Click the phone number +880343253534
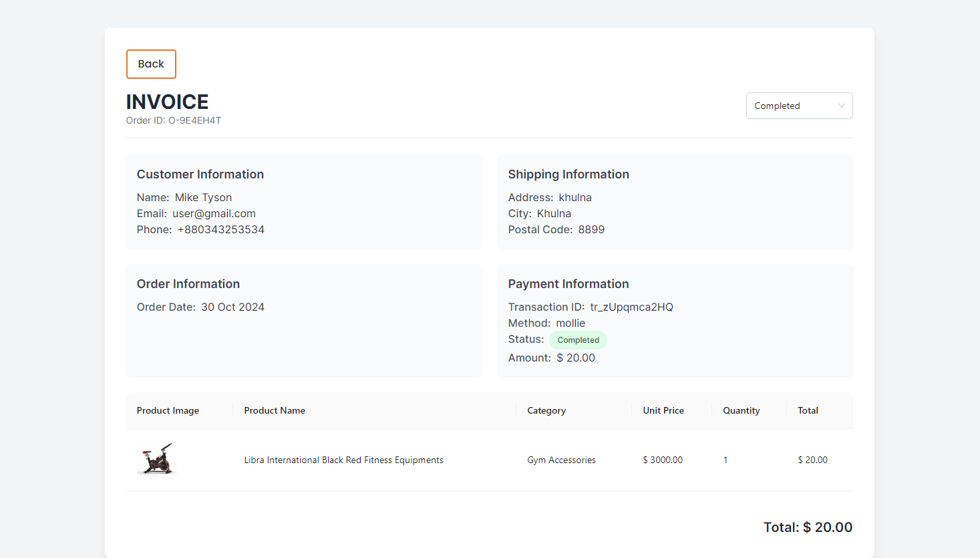 coord(220,230)
